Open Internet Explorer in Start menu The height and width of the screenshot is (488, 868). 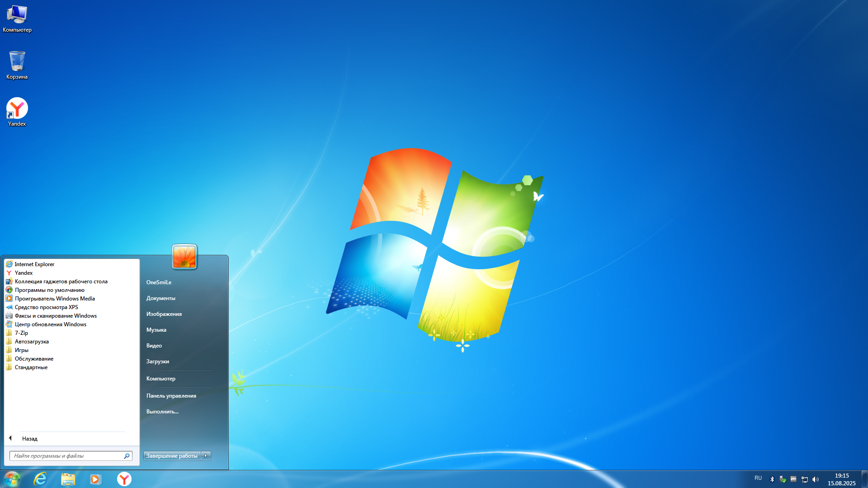tap(72, 264)
